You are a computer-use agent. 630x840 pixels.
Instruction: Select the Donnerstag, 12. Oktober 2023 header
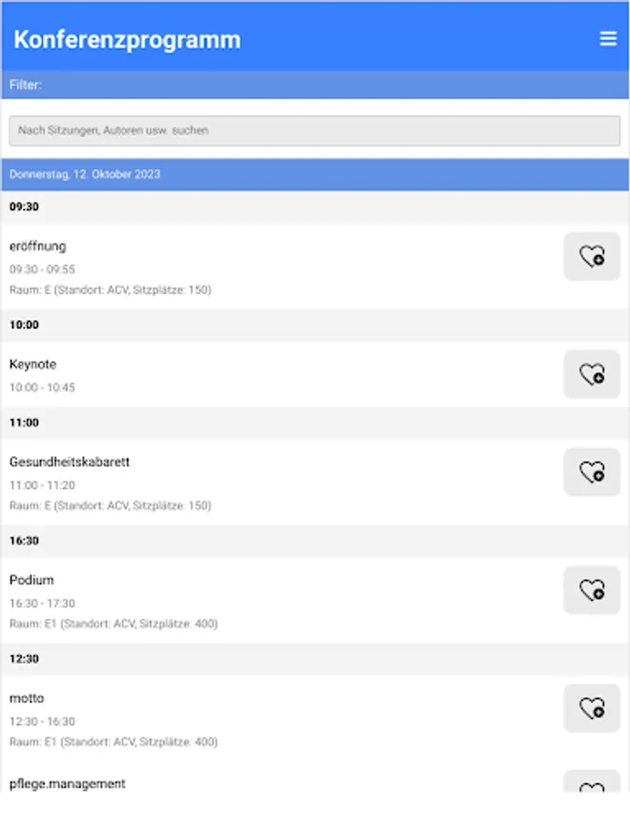[x=85, y=175]
